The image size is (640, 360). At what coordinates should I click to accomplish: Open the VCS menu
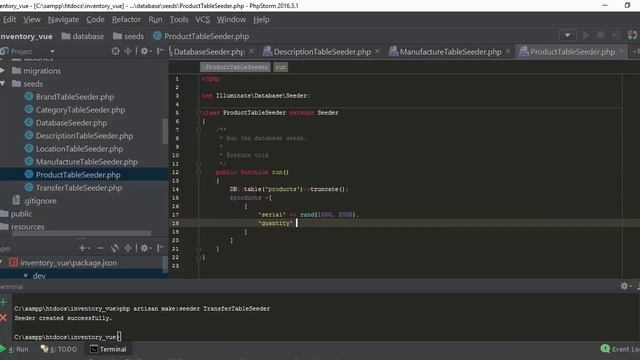[x=202, y=19]
